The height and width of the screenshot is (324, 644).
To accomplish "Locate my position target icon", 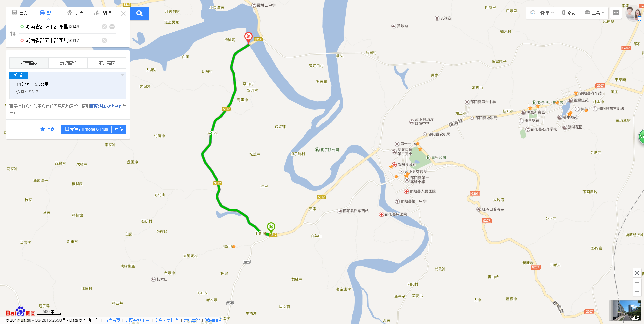I will pyautogui.click(x=637, y=273).
